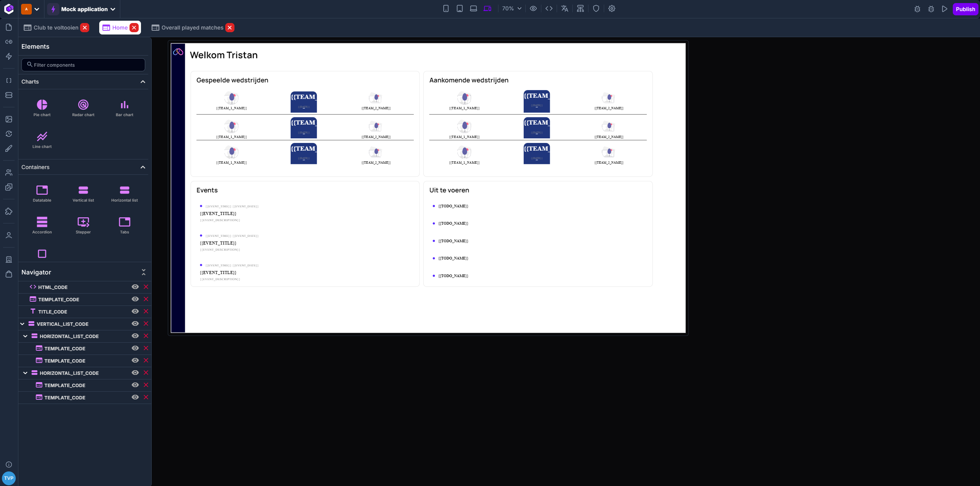This screenshot has height=486, width=980.
Task: Switch to Overall played matches tab
Action: pyautogui.click(x=192, y=28)
